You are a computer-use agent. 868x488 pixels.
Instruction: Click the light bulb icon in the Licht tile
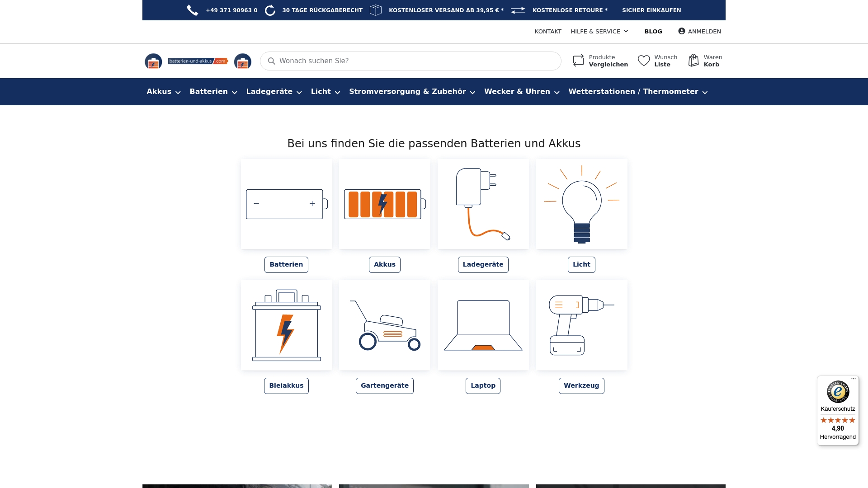click(x=581, y=204)
